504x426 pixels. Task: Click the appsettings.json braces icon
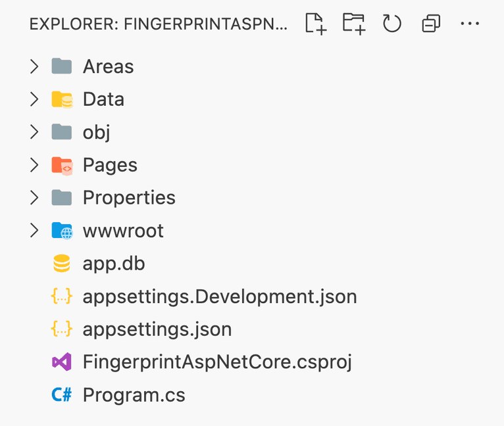pos(61,329)
